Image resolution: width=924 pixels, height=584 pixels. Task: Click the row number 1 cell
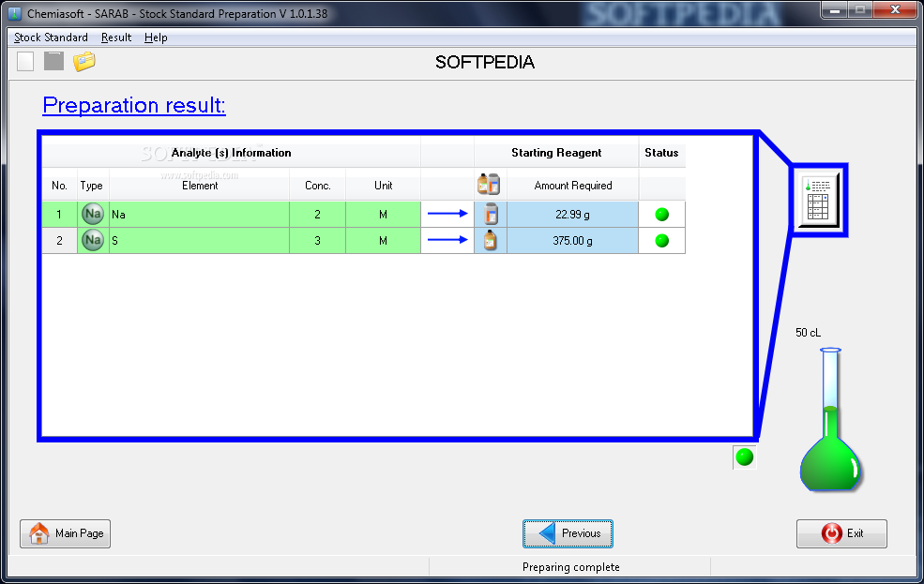[59, 215]
